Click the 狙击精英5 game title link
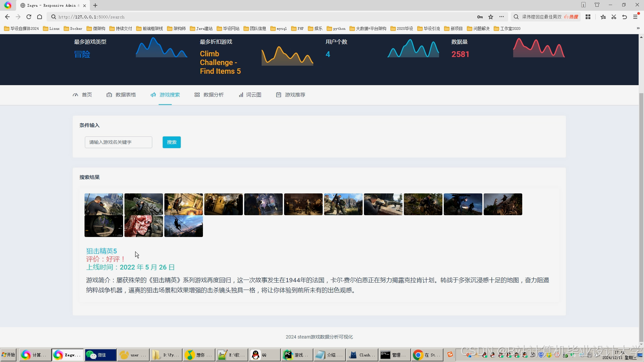The width and height of the screenshot is (644, 362). click(x=101, y=251)
